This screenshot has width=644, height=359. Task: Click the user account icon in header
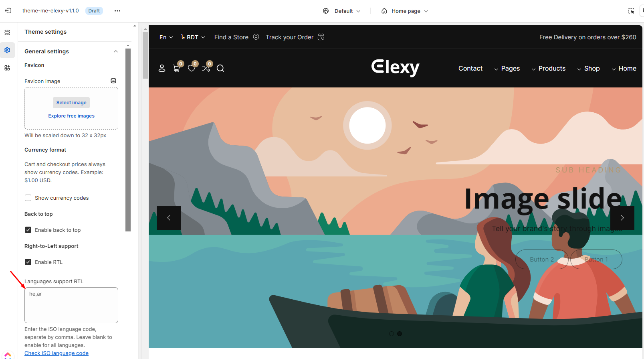162,68
